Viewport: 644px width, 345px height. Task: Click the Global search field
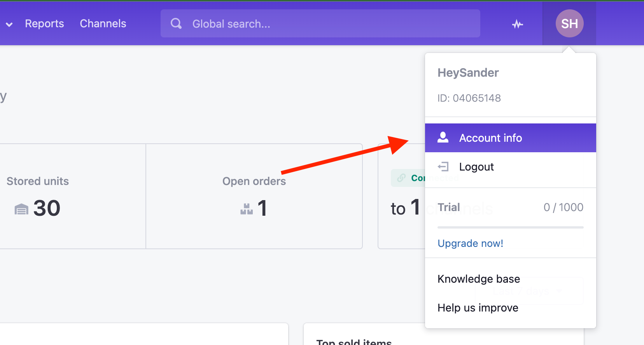point(320,23)
